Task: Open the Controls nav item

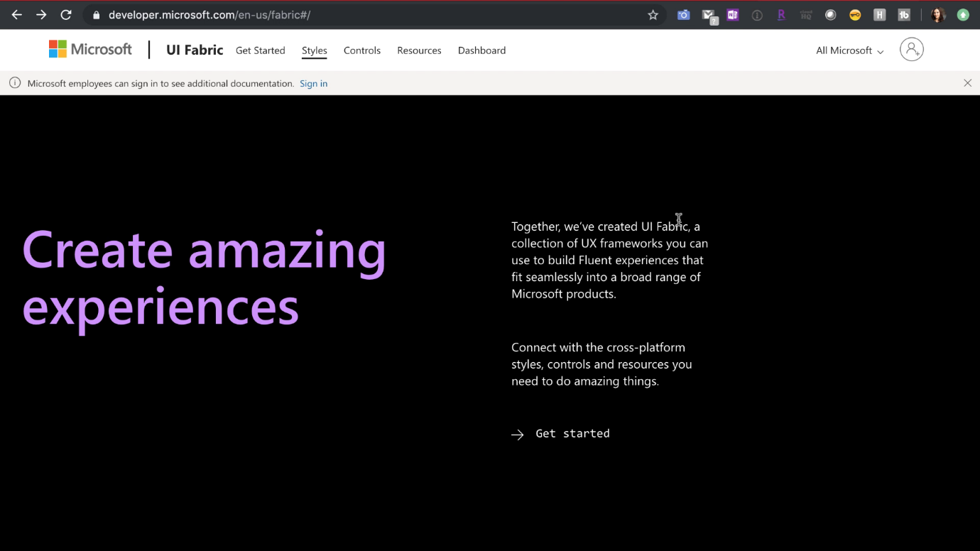Action: (x=362, y=50)
